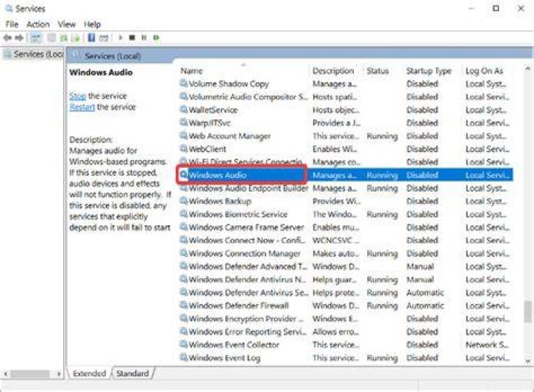Screen dimensions: 534x392
Task: Click gear icon beside Windows Biometric Service
Action: click(184, 214)
